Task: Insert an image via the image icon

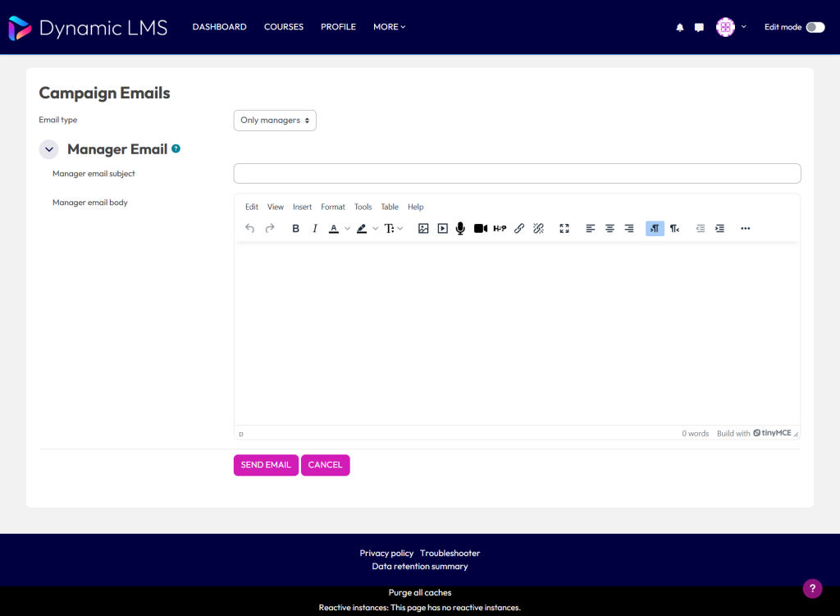Action: click(x=423, y=229)
